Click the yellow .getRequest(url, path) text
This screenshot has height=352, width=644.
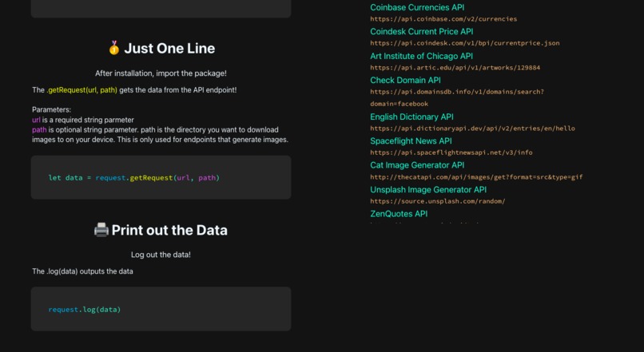click(81, 90)
